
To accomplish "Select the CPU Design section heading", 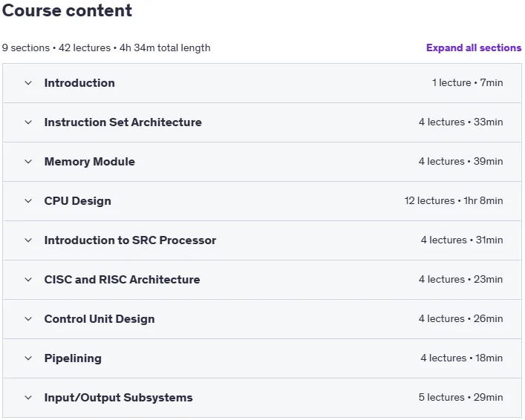I will [x=78, y=201].
